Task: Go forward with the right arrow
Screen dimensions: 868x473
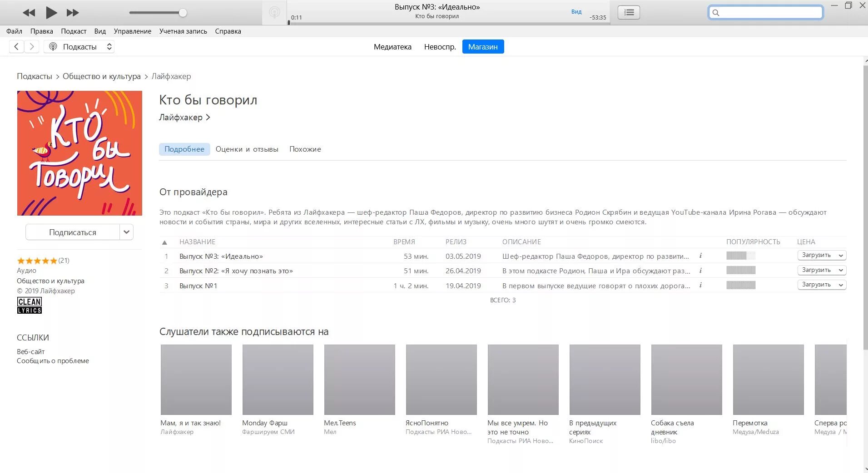Action: point(32,46)
